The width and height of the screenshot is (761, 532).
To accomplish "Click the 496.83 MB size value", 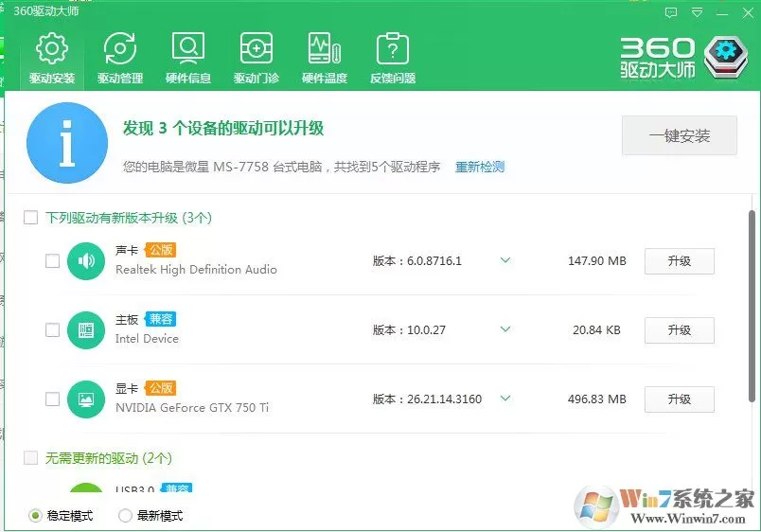I will tap(597, 399).
